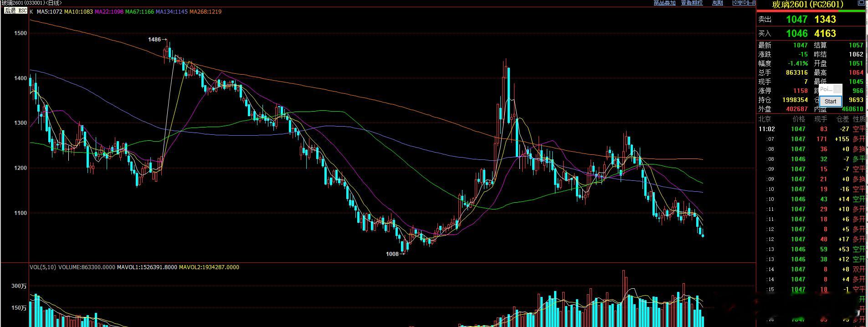Select the MA67:1166 indicator label
The width and height of the screenshot is (868, 327).
[x=139, y=11]
